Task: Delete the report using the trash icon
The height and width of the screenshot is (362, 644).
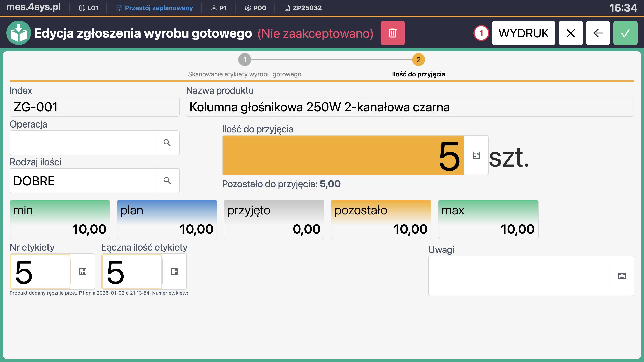Action: pyautogui.click(x=392, y=33)
